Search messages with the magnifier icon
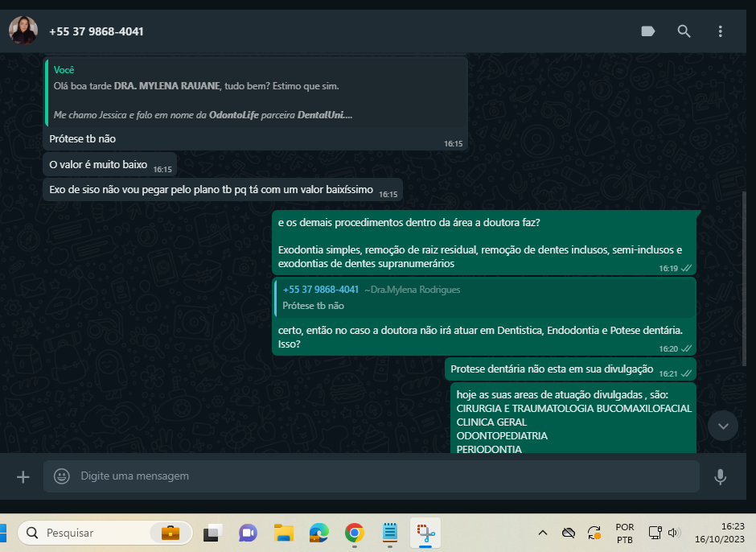This screenshot has width=756, height=552. click(x=684, y=31)
